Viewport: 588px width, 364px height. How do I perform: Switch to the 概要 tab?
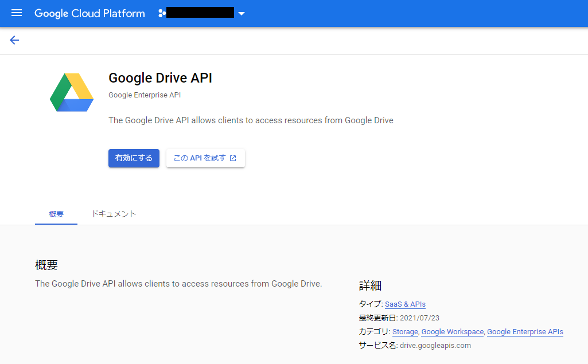(56, 214)
